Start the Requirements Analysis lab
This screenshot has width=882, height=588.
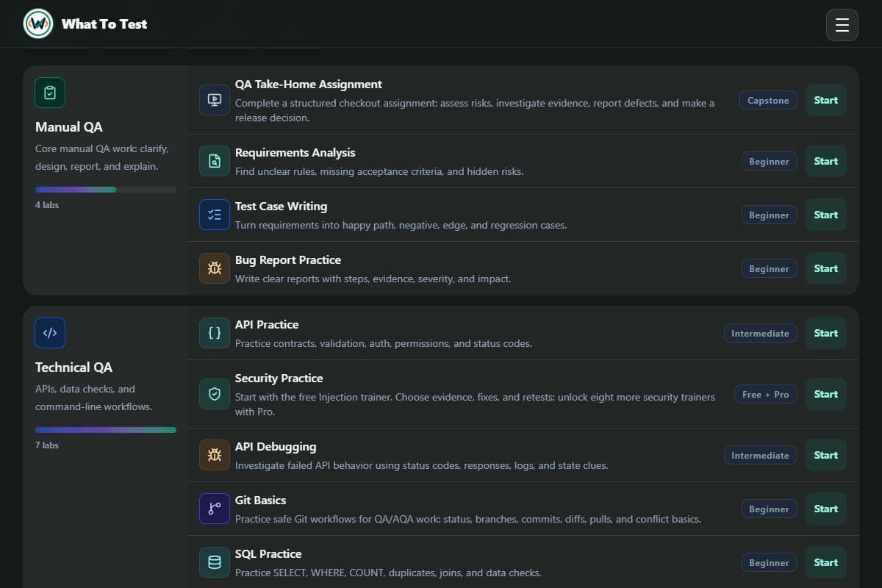tap(826, 161)
